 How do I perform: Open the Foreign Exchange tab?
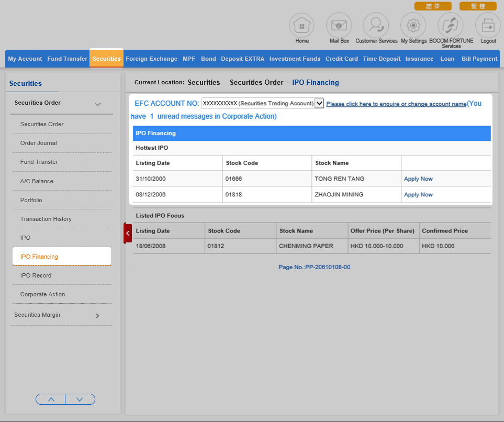tap(151, 59)
